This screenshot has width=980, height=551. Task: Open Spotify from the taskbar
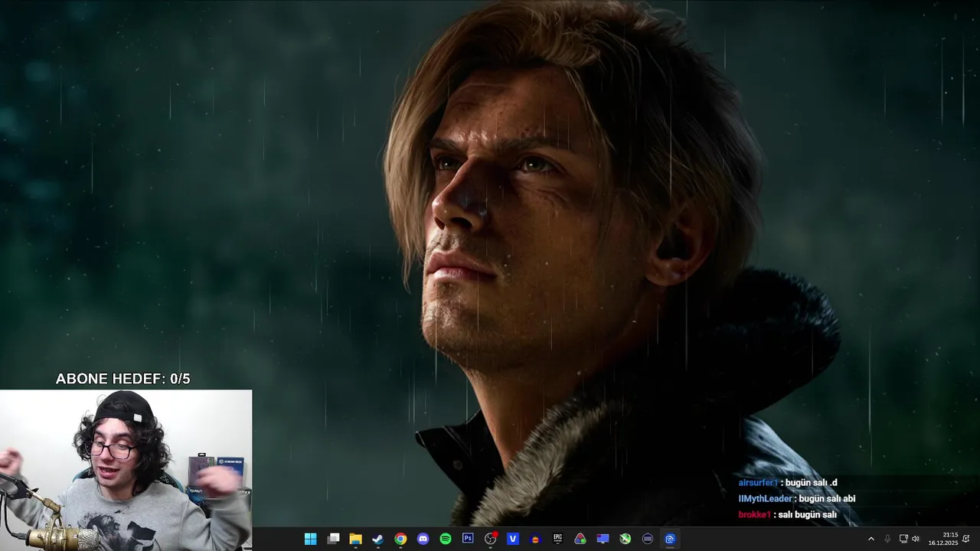pyautogui.click(x=446, y=539)
